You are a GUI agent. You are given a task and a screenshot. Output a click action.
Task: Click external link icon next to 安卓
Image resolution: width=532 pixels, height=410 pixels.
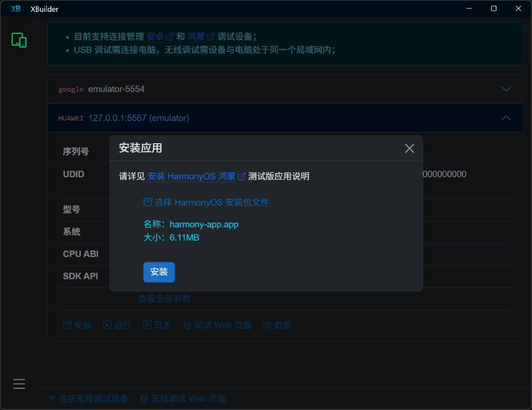pyautogui.click(x=170, y=36)
